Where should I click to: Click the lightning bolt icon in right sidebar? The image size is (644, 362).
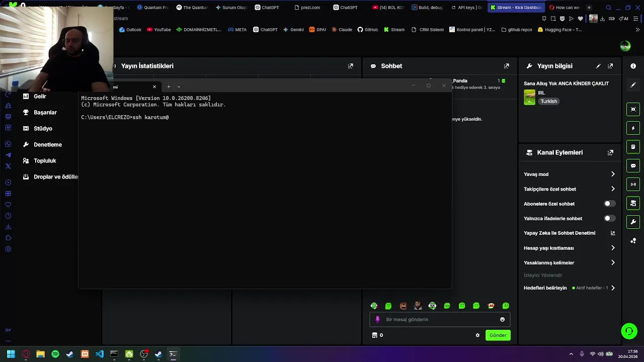[633, 128]
